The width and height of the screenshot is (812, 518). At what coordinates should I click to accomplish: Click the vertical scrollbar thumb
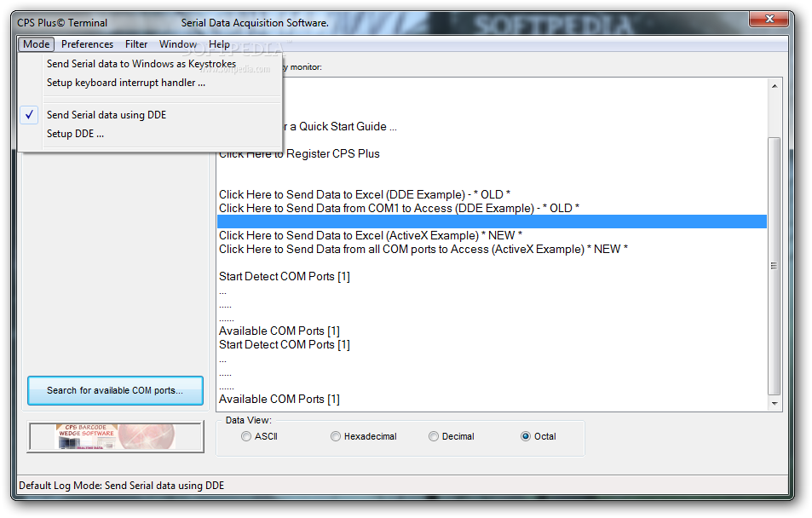pos(775,266)
